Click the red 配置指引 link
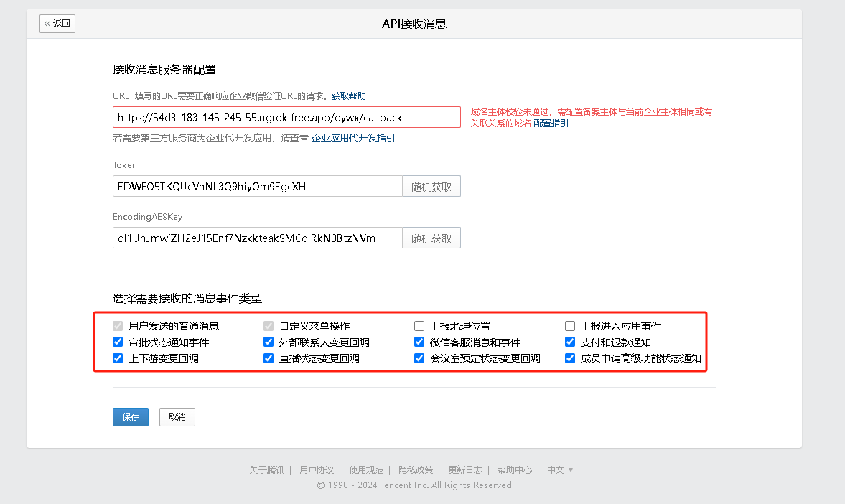This screenshot has height=504, width=845. pos(549,123)
